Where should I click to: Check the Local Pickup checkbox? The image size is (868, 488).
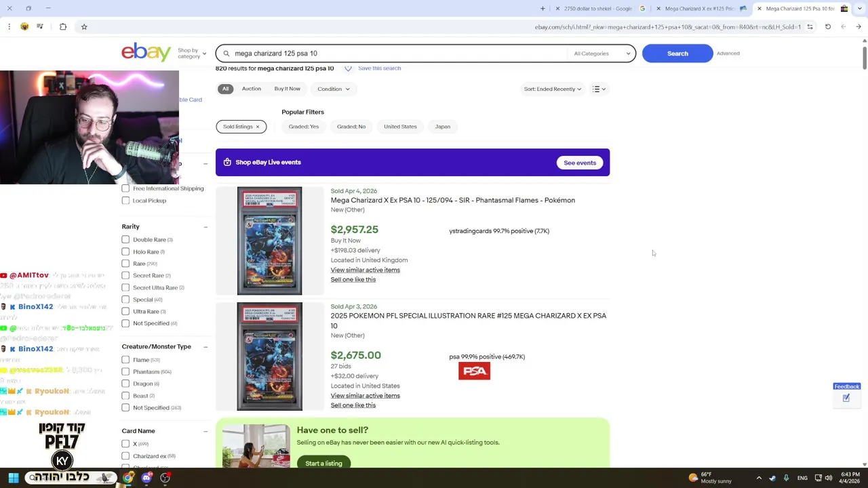coord(125,201)
